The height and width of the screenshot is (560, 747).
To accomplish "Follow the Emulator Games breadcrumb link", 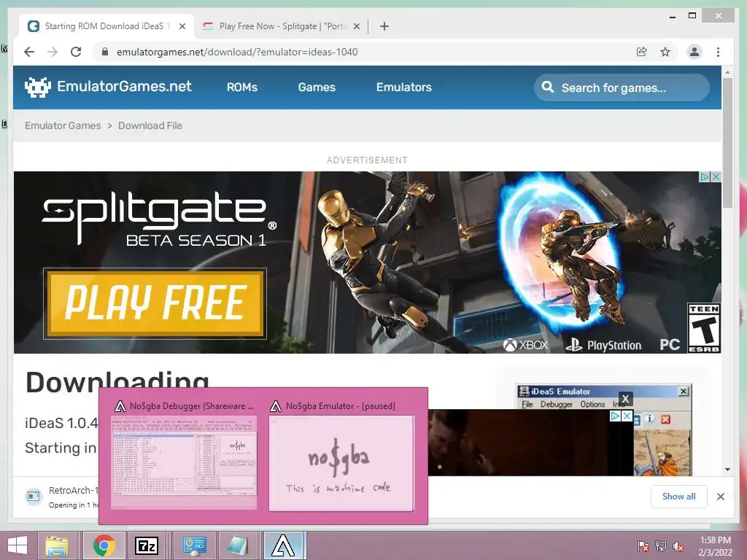I will 63,125.
